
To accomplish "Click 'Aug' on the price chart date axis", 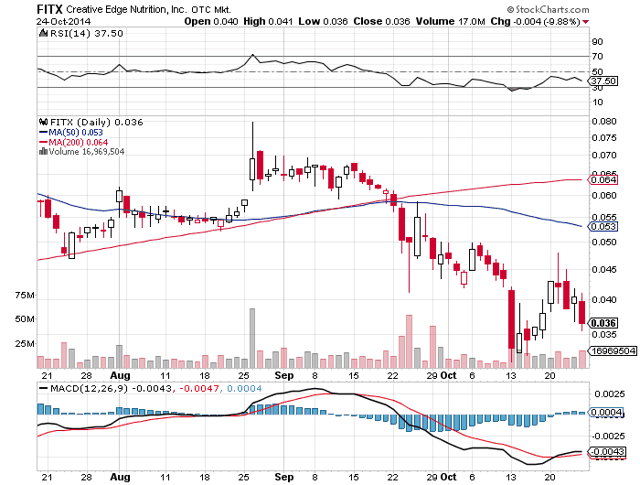I will tap(120, 375).
